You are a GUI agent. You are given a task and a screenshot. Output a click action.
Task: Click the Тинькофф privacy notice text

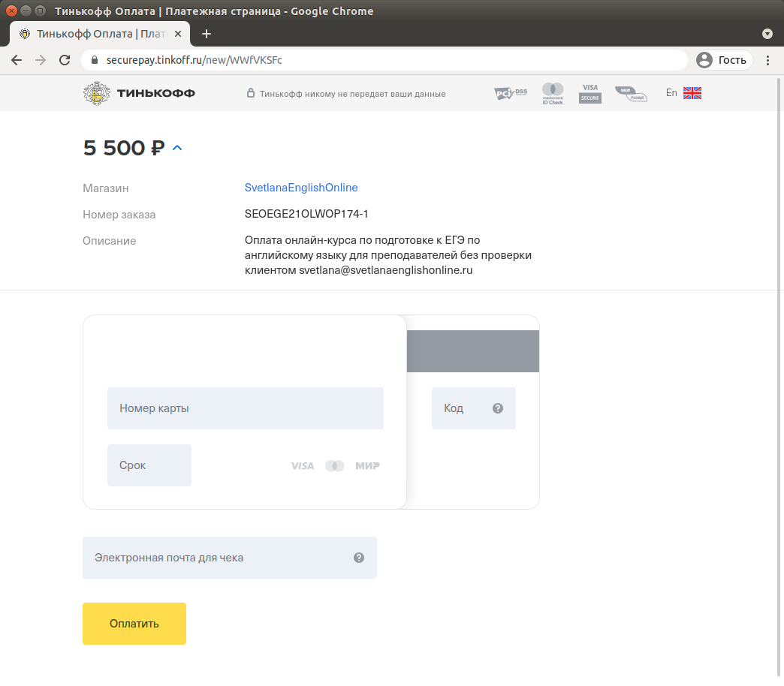pos(352,94)
